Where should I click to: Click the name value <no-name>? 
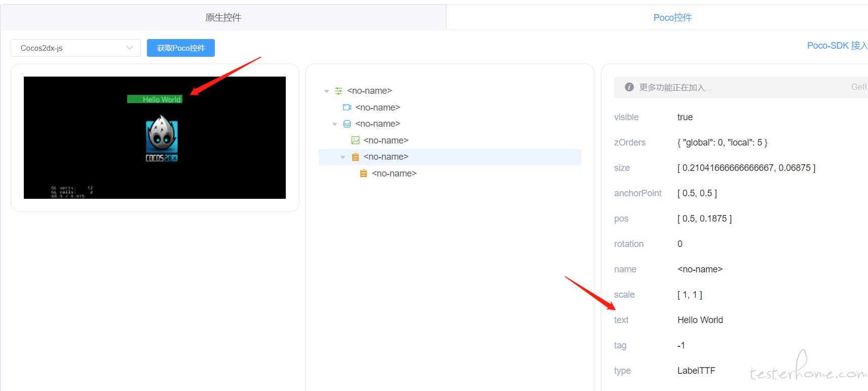(x=700, y=269)
